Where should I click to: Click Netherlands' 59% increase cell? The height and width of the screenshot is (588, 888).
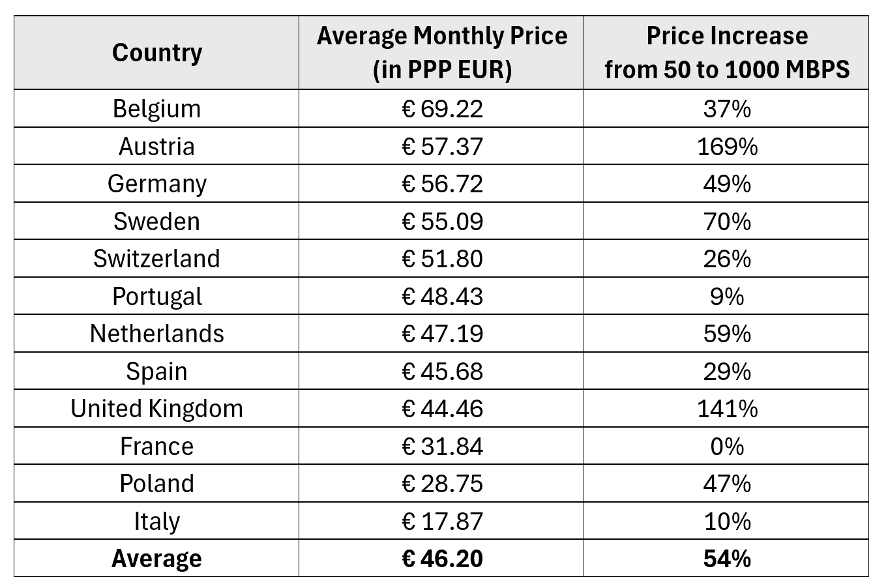(726, 333)
